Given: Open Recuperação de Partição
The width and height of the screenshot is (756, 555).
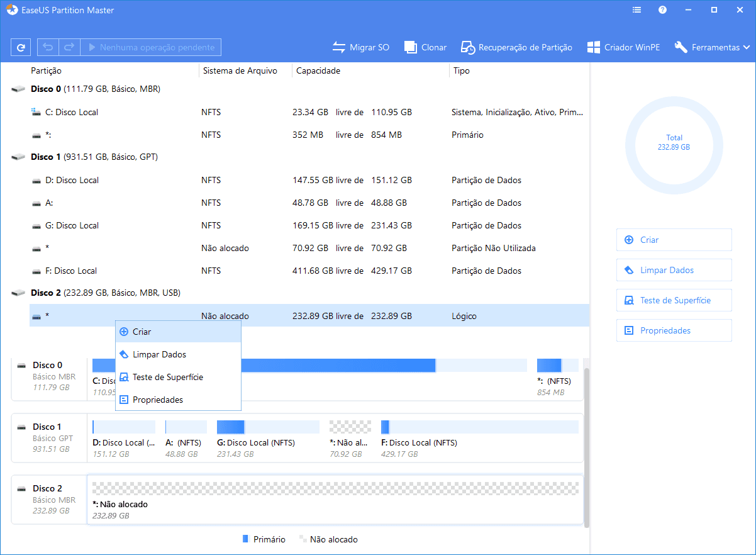Looking at the screenshot, I should 516,47.
